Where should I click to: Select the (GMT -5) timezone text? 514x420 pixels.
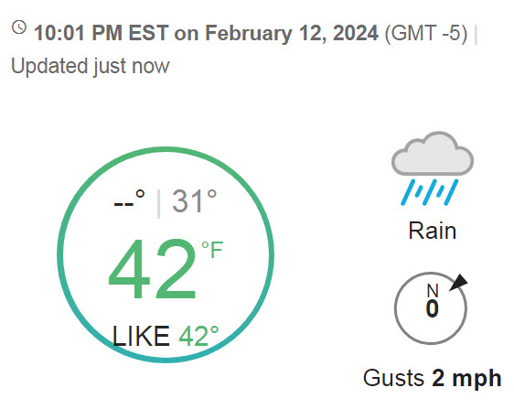click(x=426, y=33)
